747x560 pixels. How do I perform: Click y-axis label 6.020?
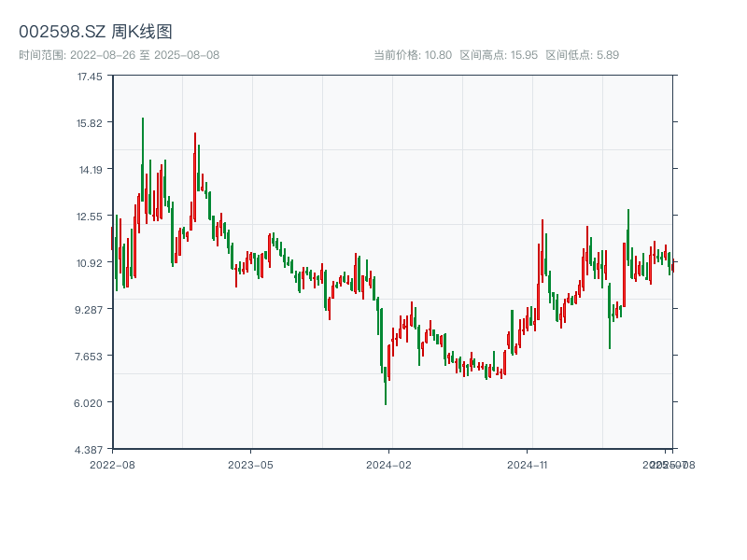point(88,403)
